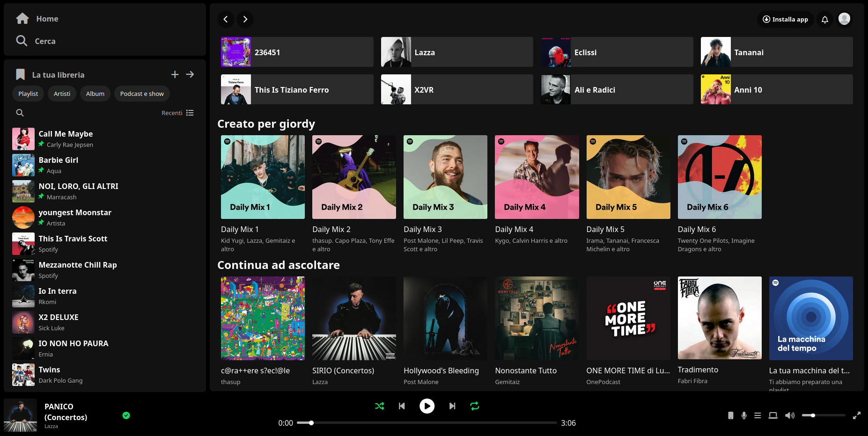The width and height of the screenshot is (868, 436).
Task: Open Mezzanotte Chill Rap playlist
Action: 105,270
